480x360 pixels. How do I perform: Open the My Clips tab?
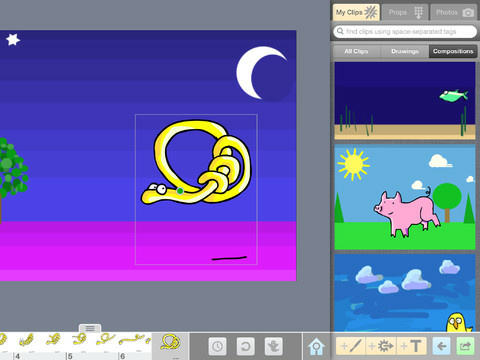pos(356,13)
